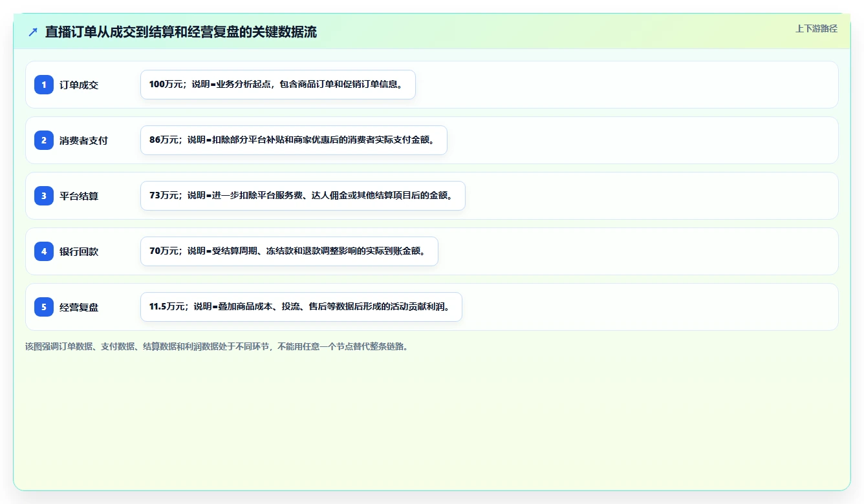Click the footnote starting with 该图强调订单数据
This screenshot has height=504, width=864.
click(216, 346)
